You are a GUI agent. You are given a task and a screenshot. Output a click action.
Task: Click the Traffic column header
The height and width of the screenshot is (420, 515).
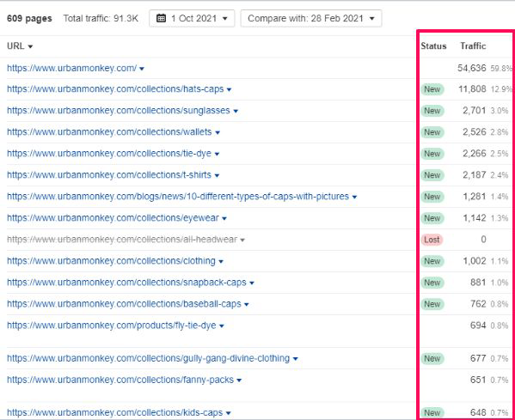pyautogui.click(x=473, y=46)
